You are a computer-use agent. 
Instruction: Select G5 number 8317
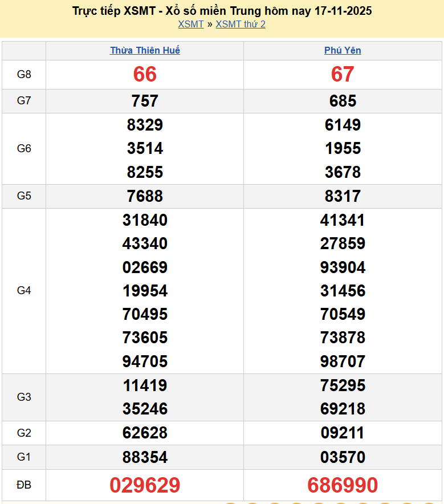[343, 196]
